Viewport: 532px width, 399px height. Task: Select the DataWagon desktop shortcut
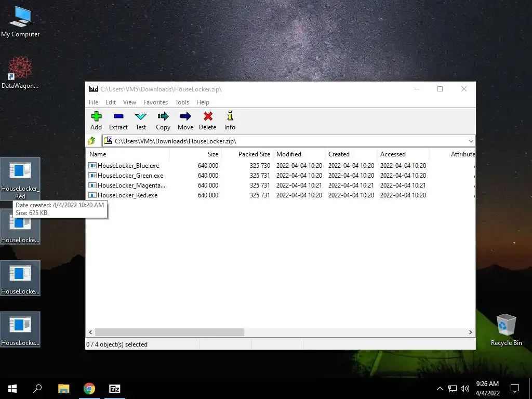pyautogui.click(x=20, y=73)
